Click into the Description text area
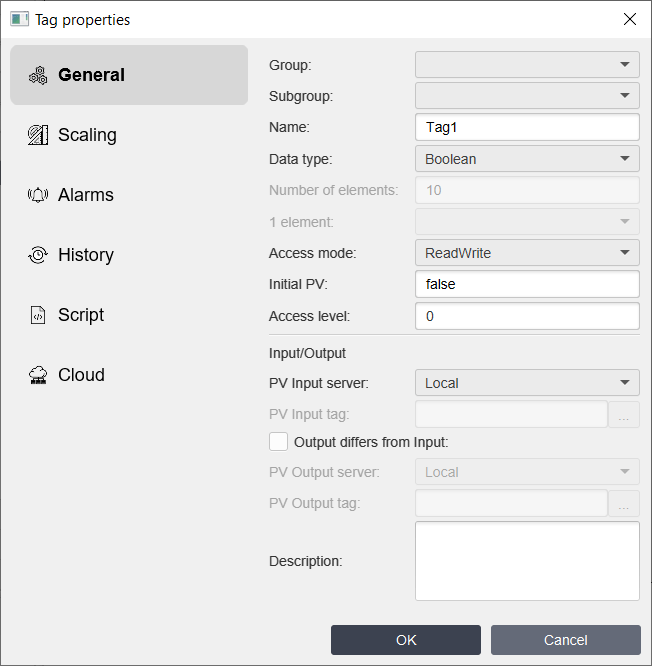 pyautogui.click(x=527, y=561)
